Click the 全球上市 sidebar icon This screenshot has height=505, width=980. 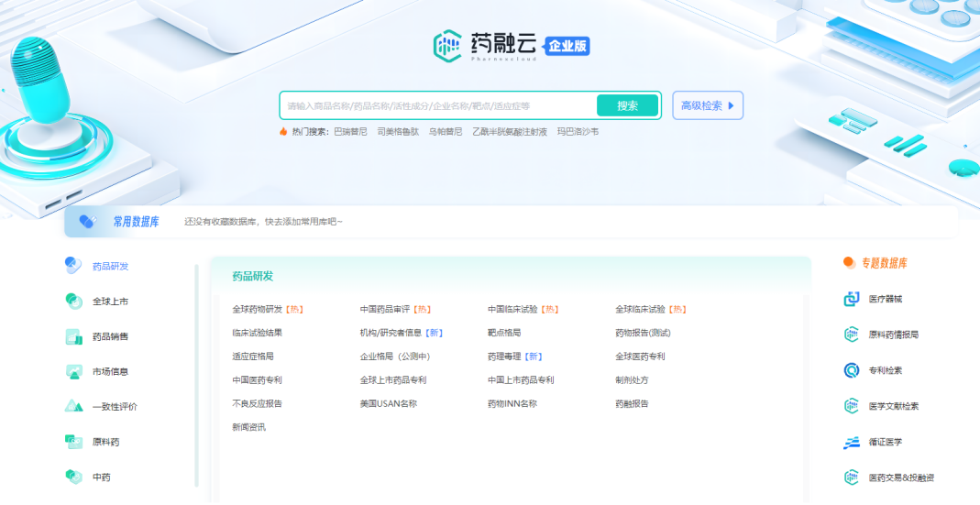tap(73, 302)
